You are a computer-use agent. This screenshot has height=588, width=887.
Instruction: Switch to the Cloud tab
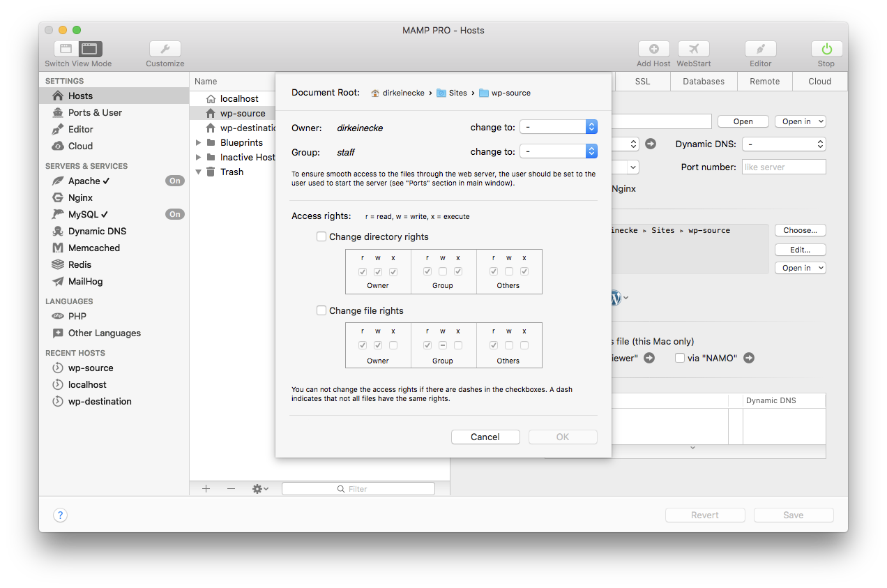click(820, 81)
